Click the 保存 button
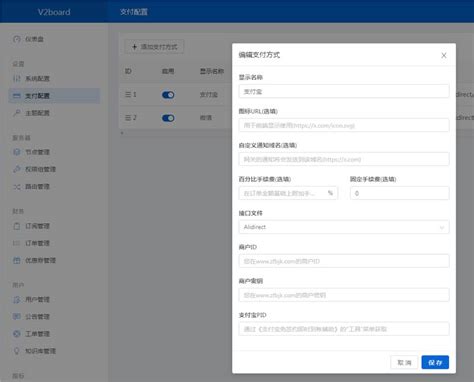The height and width of the screenshot is (382, 474). [x=435, y=362]
